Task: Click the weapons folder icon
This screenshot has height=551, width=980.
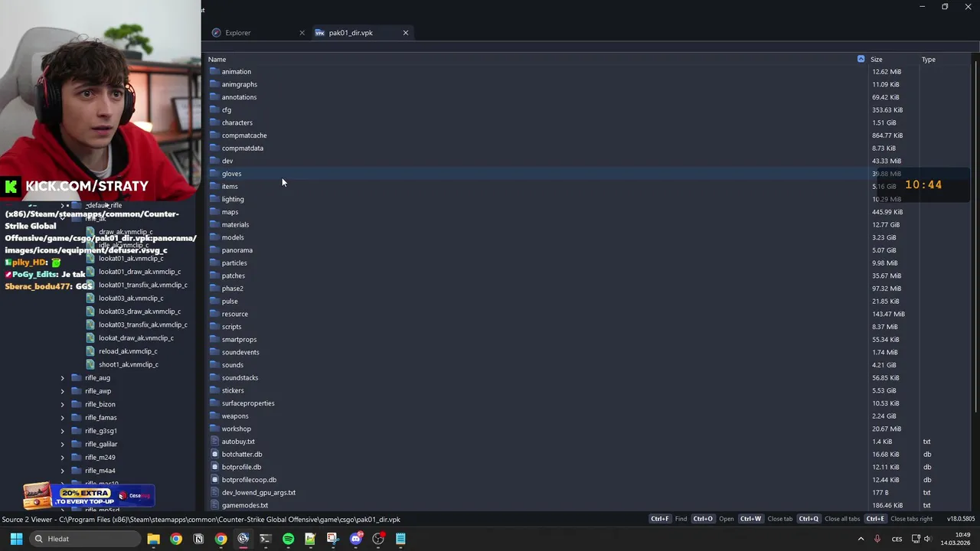Action: click(214, 416)
